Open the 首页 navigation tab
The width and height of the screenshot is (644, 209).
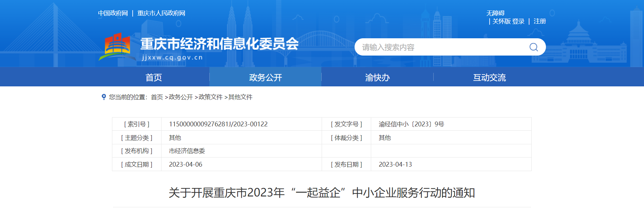[153, 78]
